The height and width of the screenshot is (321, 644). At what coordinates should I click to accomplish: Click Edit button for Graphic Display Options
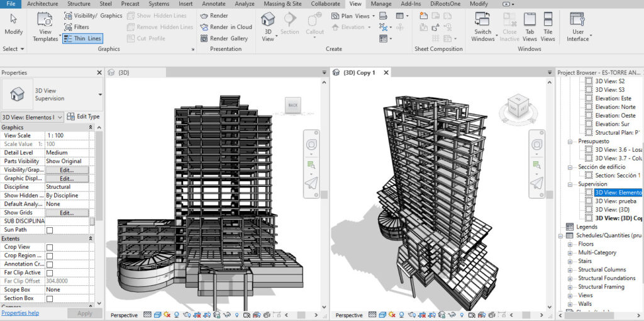(x=67, y=179)
